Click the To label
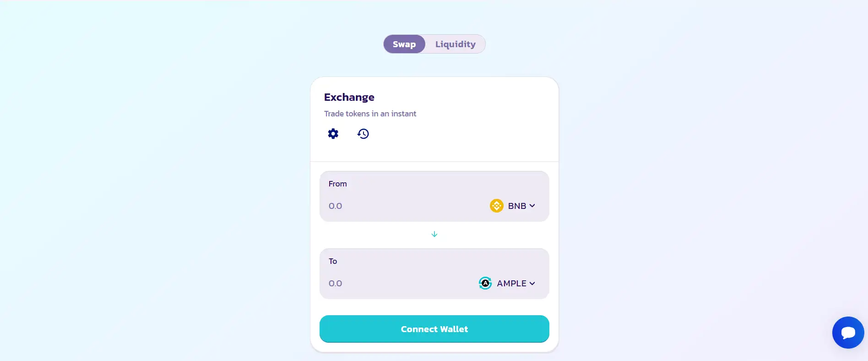 click(x=333, y=261)
